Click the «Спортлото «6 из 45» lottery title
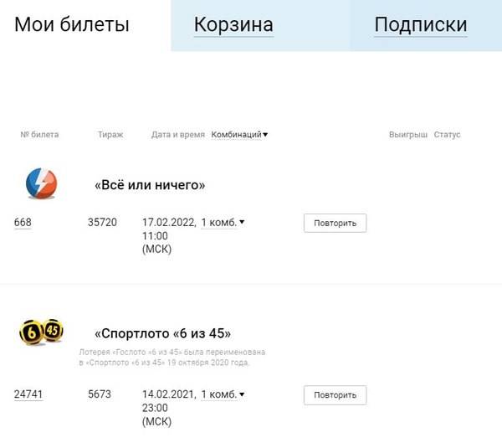The height and width of the screenshot is (448, 502). [x=162, y=333]
